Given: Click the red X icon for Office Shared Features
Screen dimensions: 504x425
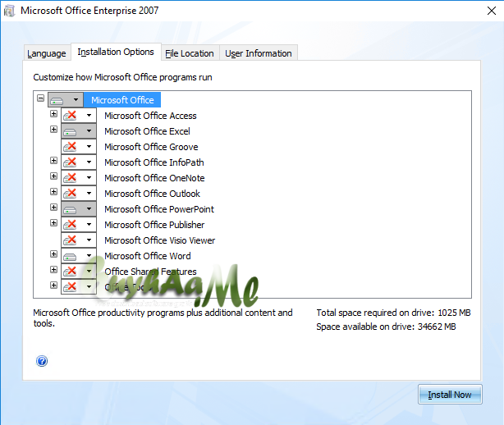Looking at the screenshot, I should click(x=70, y=271).
